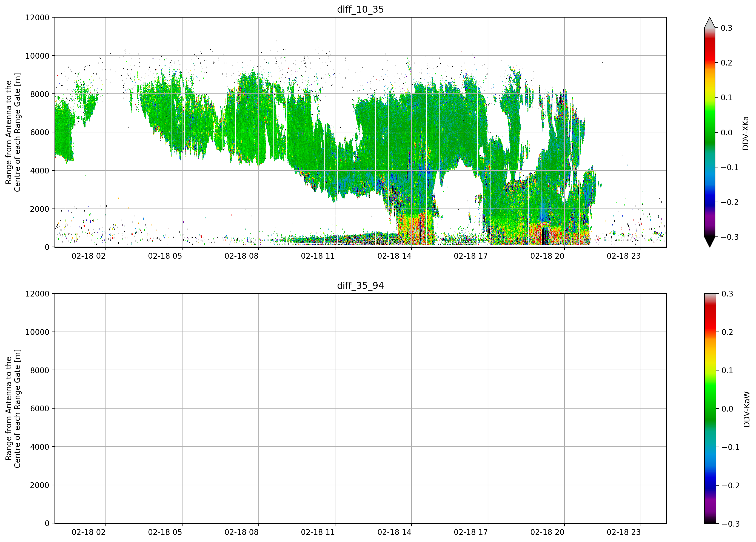This screenshot has height=542, width=756.
Task: Click the 0.1 tick on the DDV-XKa colorbar
Action: pos(726,98)
